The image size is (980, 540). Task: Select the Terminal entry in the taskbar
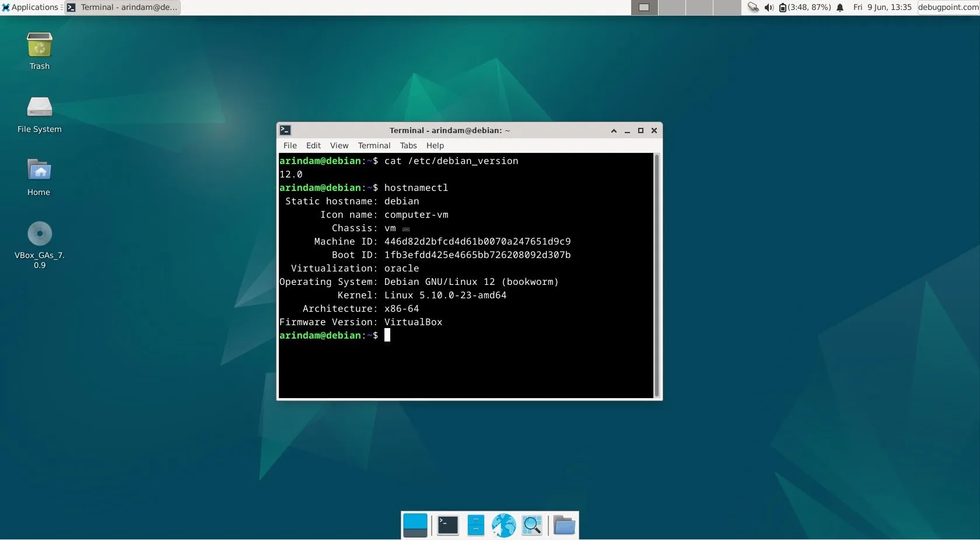(121, 8)
